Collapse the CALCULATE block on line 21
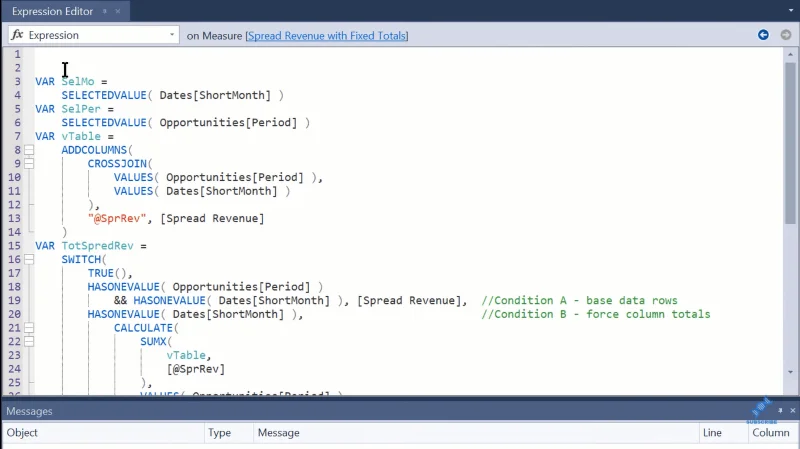Screen dimensions: 800x449 (29, 328)
